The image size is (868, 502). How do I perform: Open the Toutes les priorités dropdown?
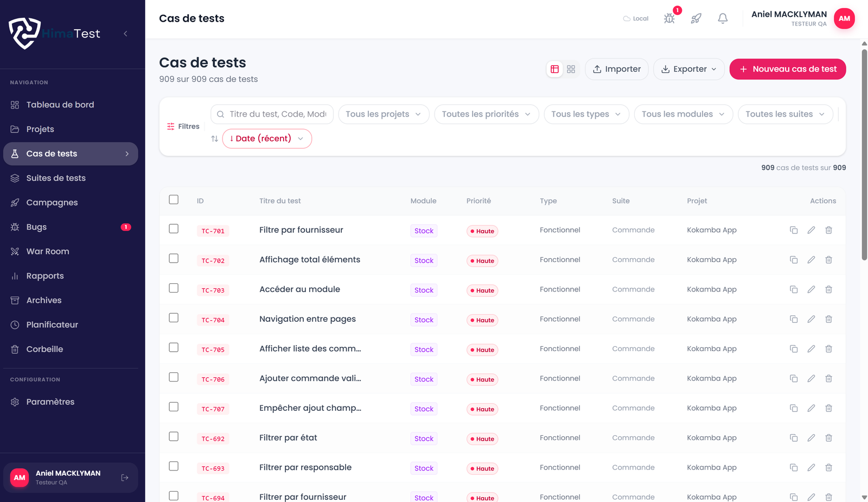pos(486,114)
